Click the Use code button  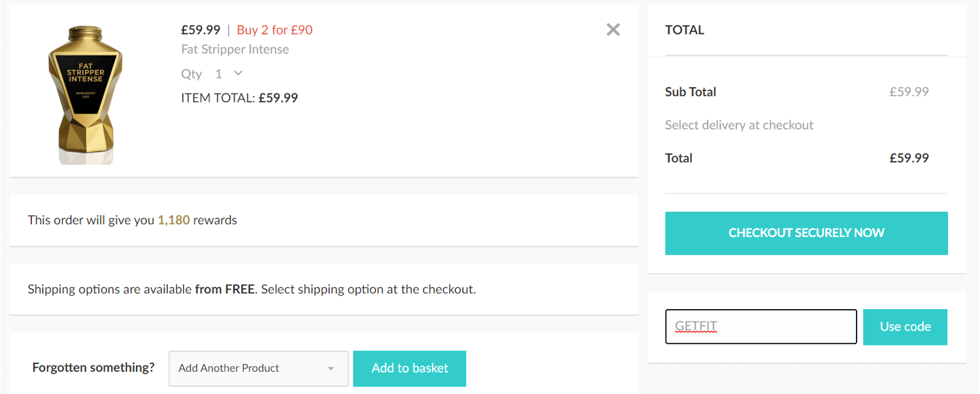pos(905,327)
